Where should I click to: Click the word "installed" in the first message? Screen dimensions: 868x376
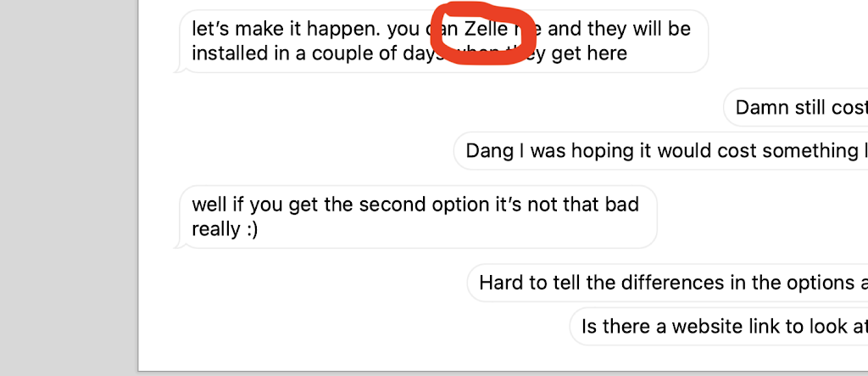(227, 53)
